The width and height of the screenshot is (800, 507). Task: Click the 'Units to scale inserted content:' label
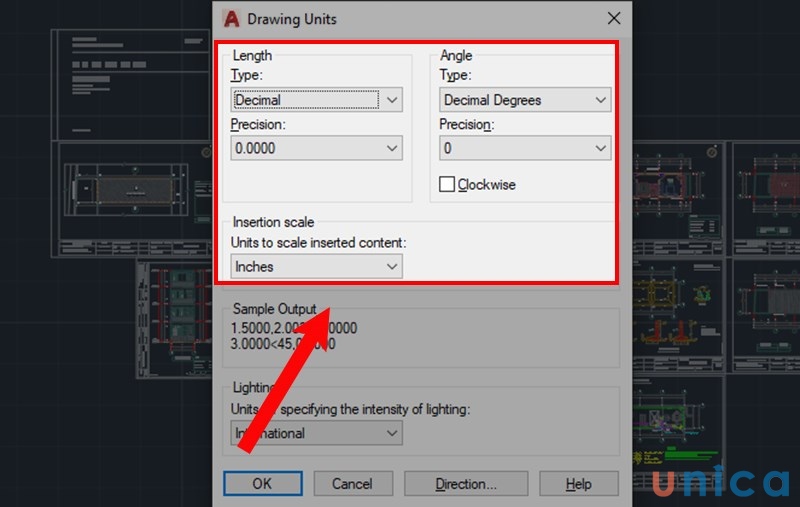318,243
